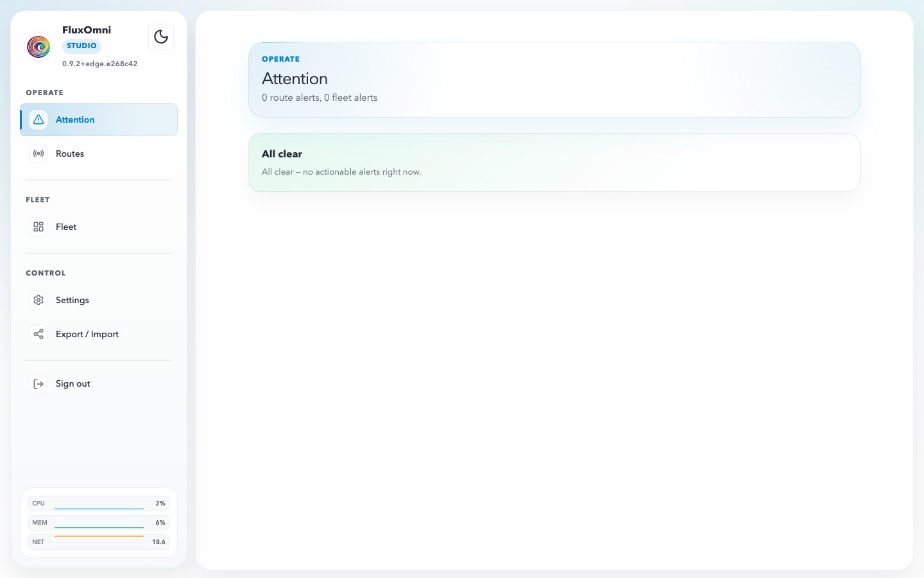The width and height of the screenshot is (924, 578).
Task: Click the MEM usage meter
Action: click(x=99, y=523)
